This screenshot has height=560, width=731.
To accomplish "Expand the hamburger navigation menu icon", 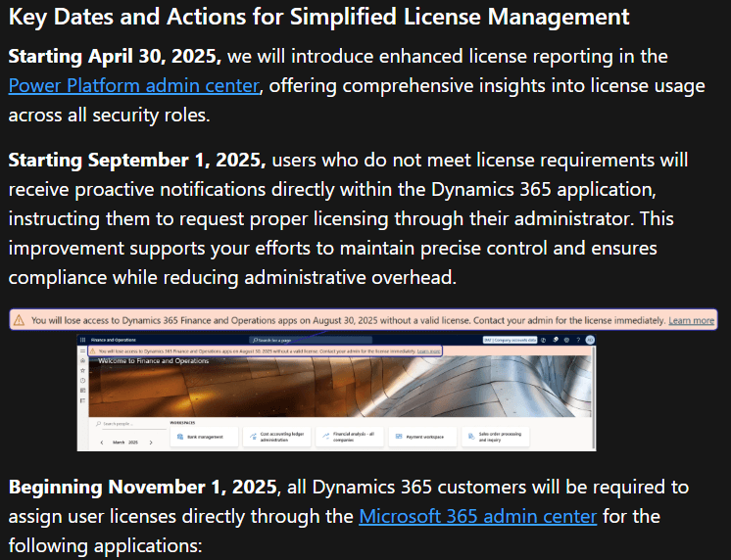I will tap(83, 350).
